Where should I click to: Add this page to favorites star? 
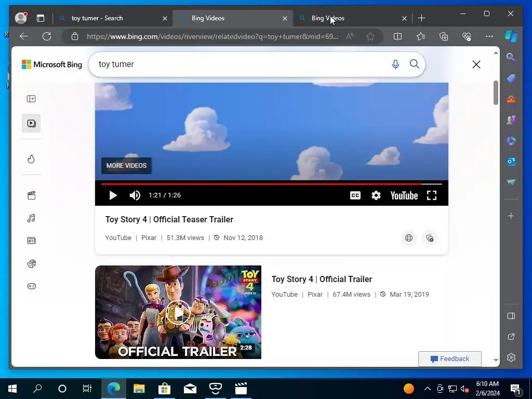coord(370,36)
